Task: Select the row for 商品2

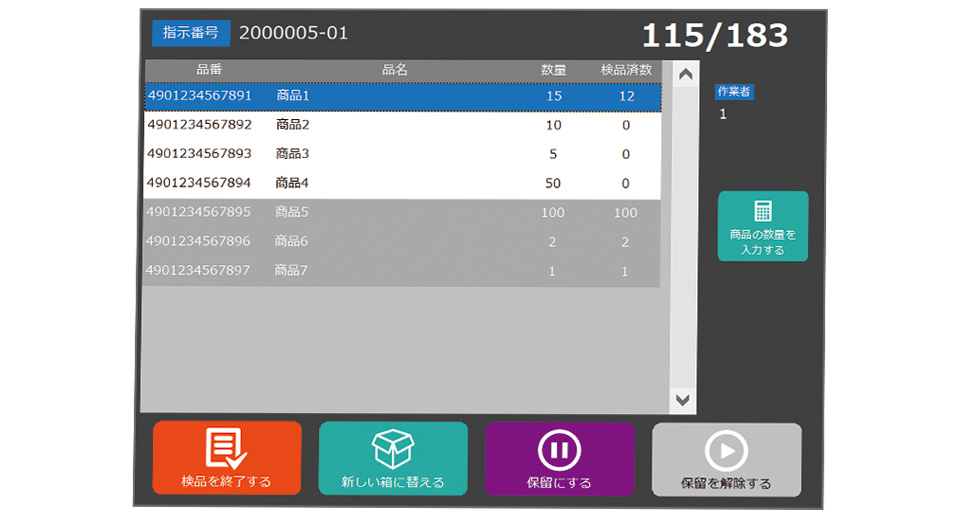Action: [x=400, y=125]
